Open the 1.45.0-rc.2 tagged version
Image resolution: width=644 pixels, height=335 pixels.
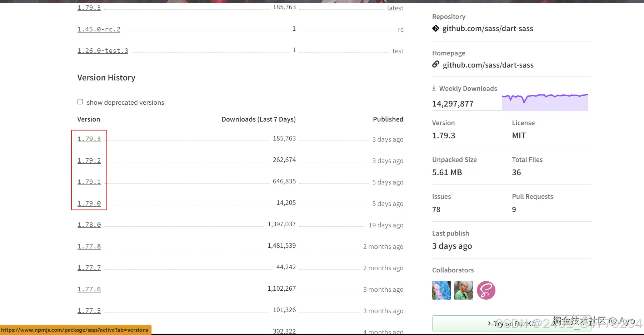tap(99, 29)
